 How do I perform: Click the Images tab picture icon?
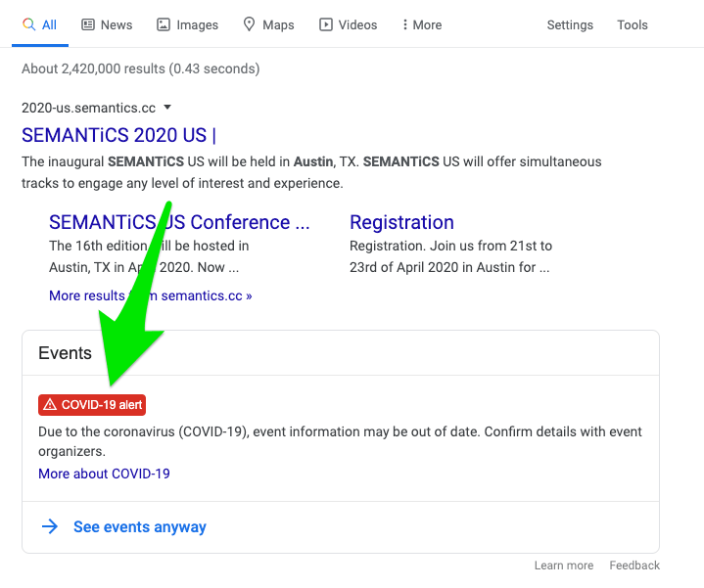coord(164,24)
